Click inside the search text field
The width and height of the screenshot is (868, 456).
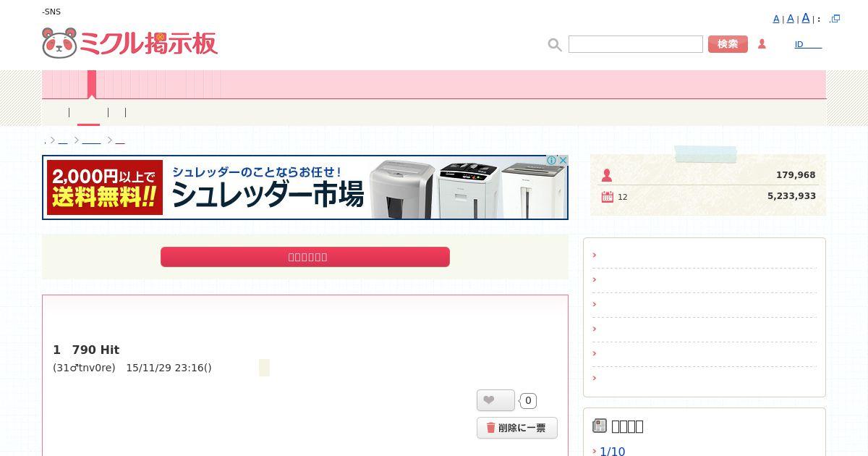[636, 44]
